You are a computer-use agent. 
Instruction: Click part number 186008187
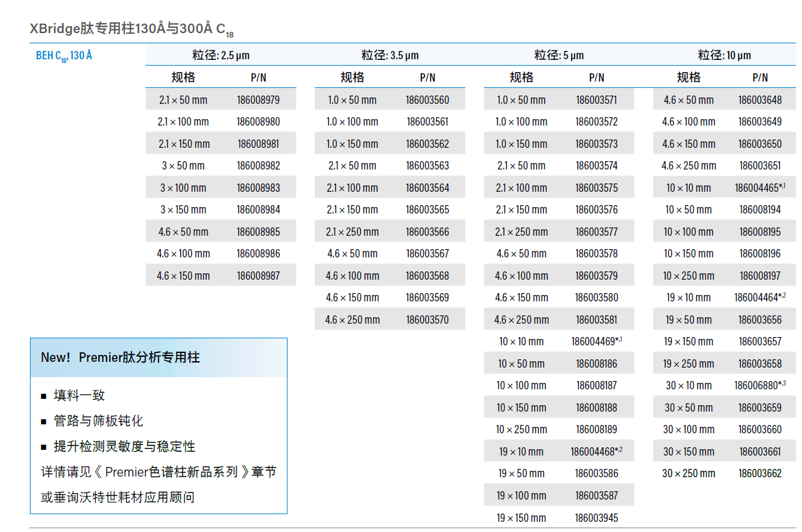coord(597,385)
